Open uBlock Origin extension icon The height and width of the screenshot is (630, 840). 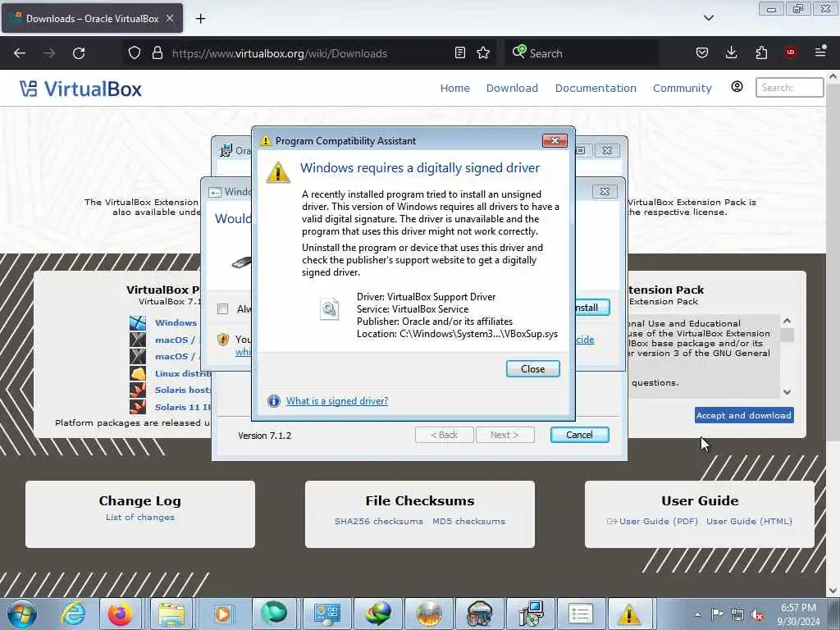coord(791,53)
